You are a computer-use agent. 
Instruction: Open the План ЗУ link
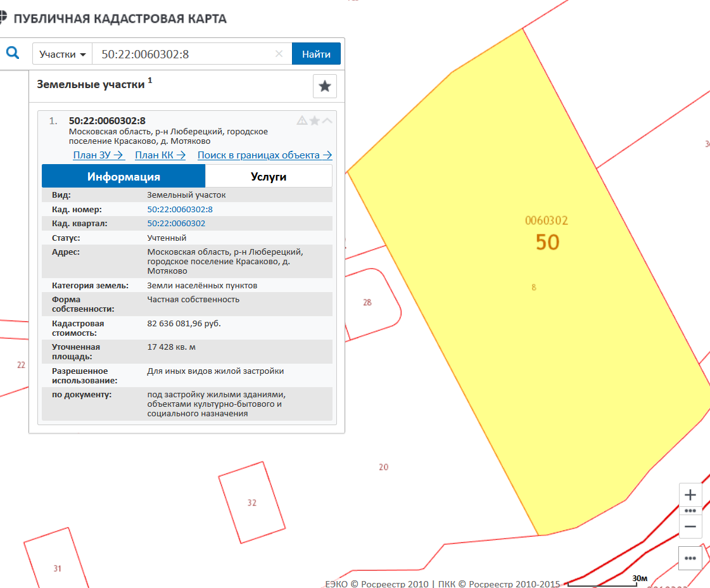[x=98, y=155]
